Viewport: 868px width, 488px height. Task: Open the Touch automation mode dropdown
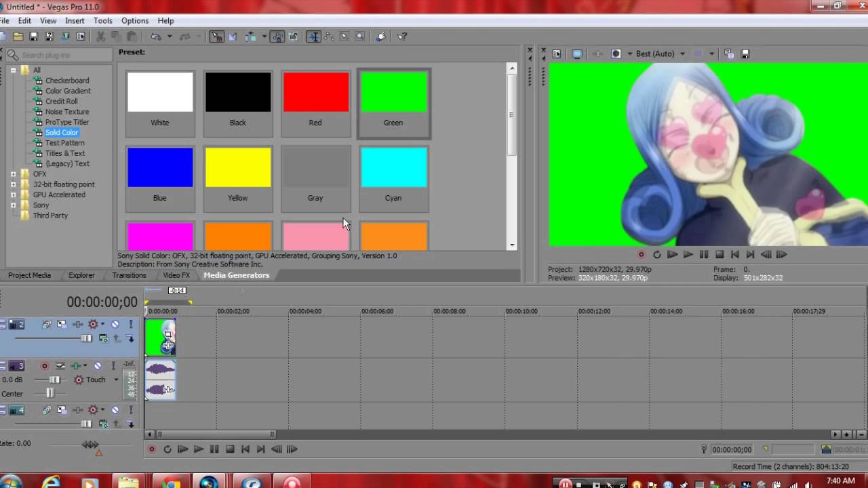click(x=116, y=380)
